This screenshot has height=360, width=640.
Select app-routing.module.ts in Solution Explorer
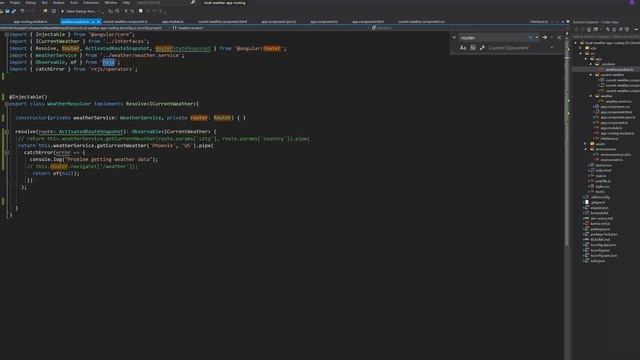click(x=617, y=133)
